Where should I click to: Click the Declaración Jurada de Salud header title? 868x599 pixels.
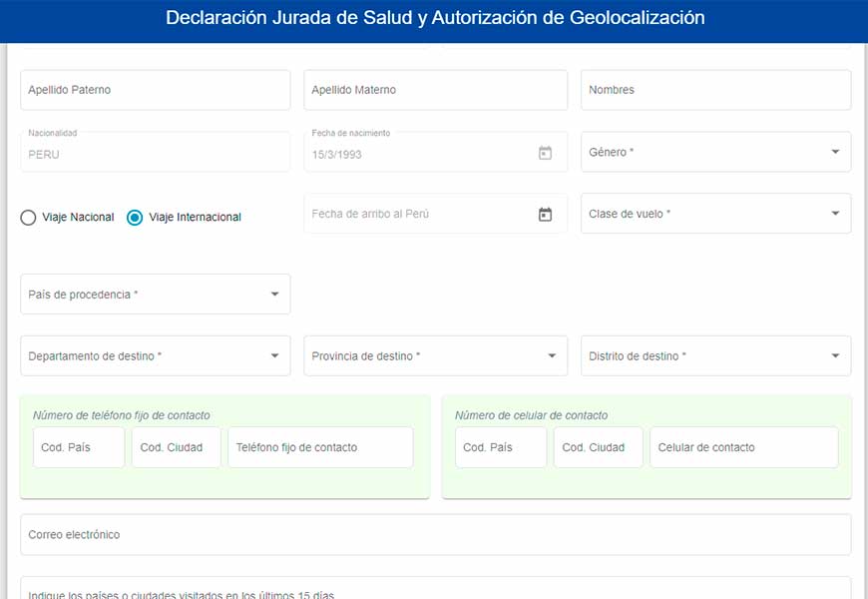435,18
